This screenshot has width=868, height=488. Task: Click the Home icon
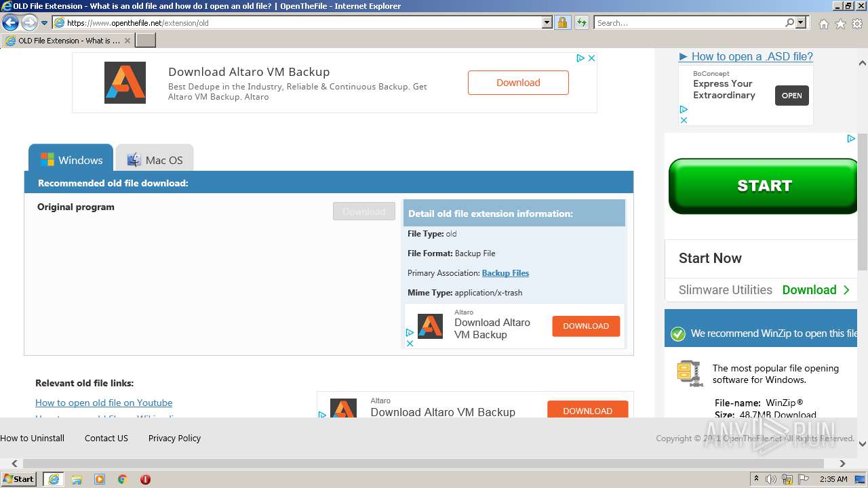tap(823, 24)
